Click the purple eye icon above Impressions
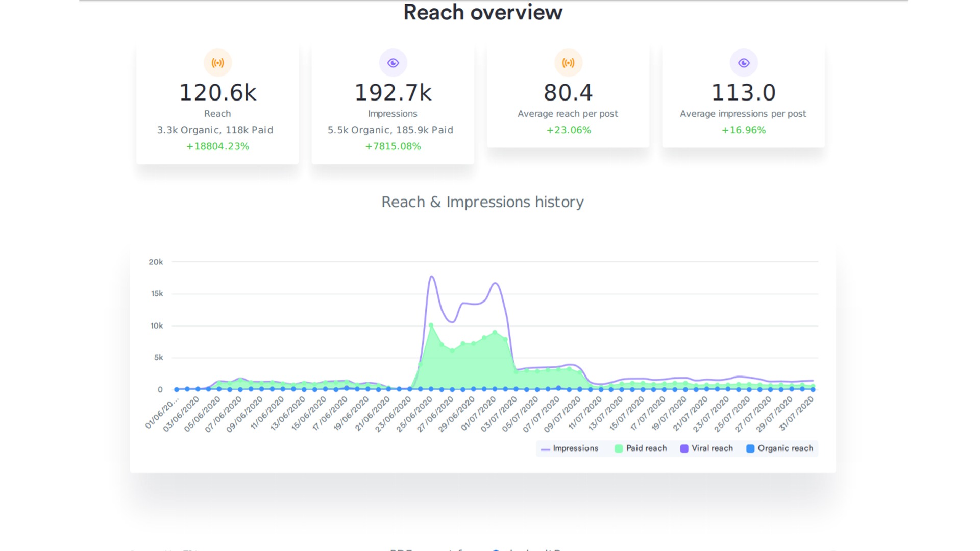This screenshot has width=980, height=551. click(393, 63)
